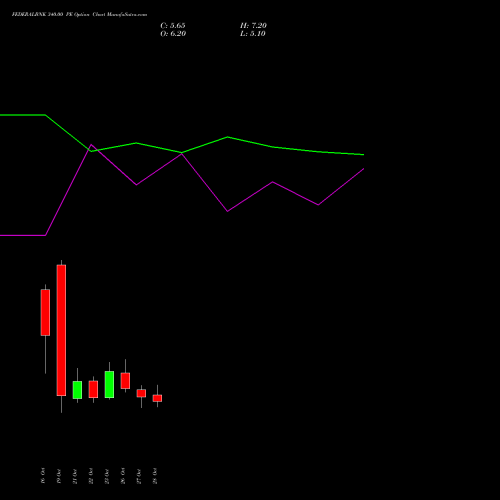The image size is (500, 500).
Task: Click the '23 Oct' date axis label
Action: [107, 476]
